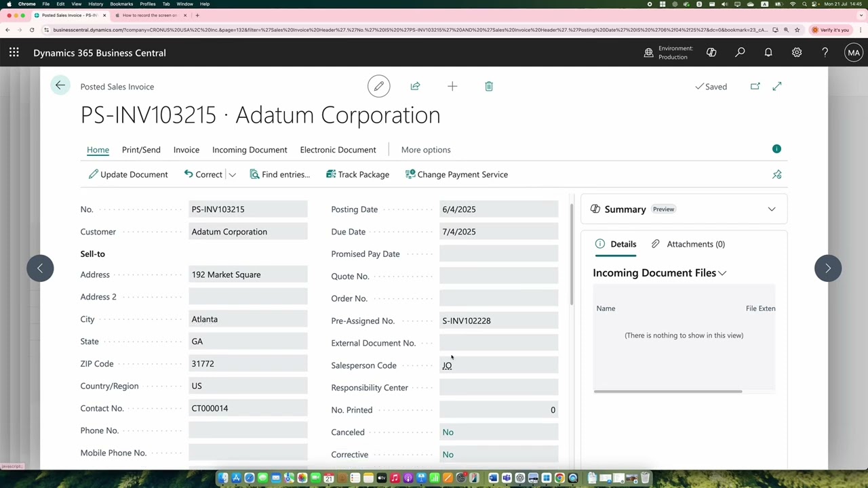
Task: Click the Customer field Adatum Corporation
Action: [248, 232]
